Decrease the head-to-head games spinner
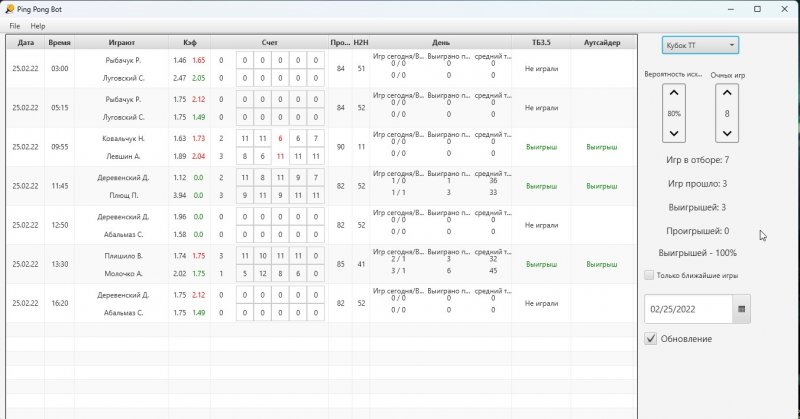The width and height of the screenshot is (800, 419). 727,133
